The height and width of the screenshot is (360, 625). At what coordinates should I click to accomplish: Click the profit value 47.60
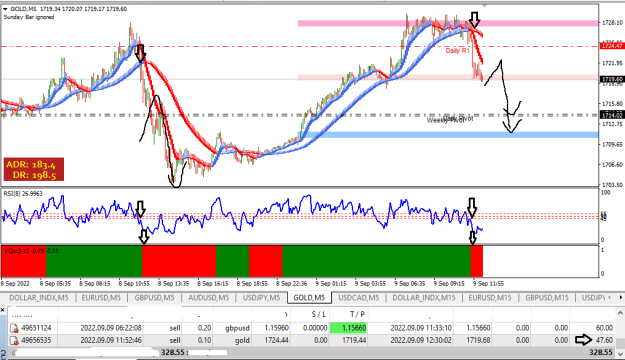[x=604, y=340]
